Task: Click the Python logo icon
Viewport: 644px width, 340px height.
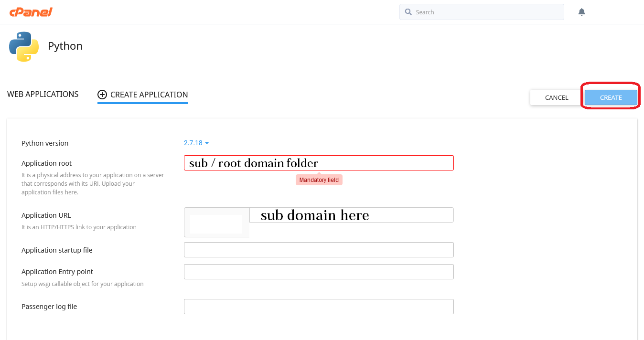Action: tap(24, 47)
